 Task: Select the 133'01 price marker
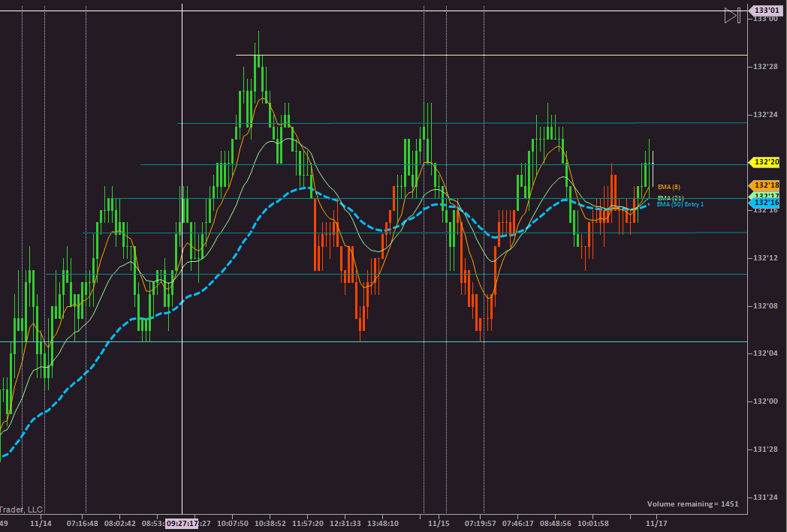click(x=764, y=10)
